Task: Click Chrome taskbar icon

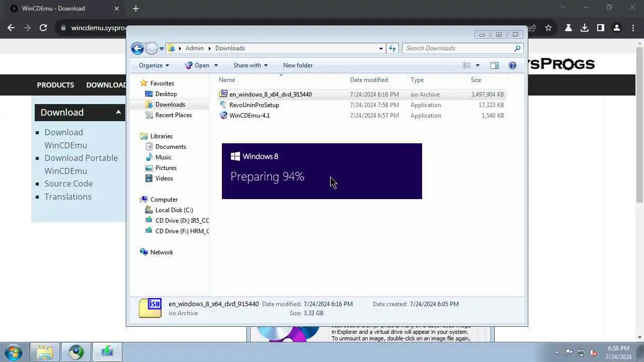Action: pyautogui.click(x=76, y=352)
